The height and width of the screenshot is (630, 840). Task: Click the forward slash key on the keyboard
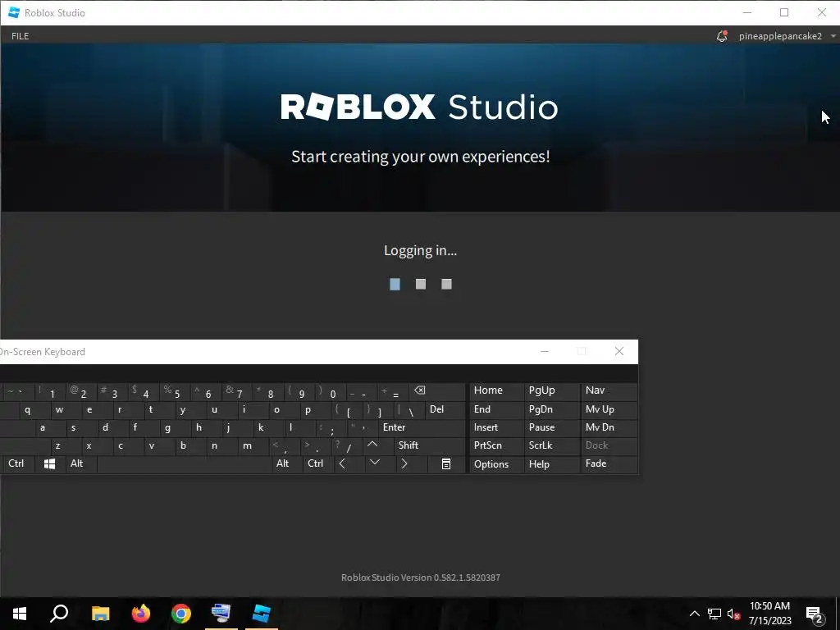point(345,445)
